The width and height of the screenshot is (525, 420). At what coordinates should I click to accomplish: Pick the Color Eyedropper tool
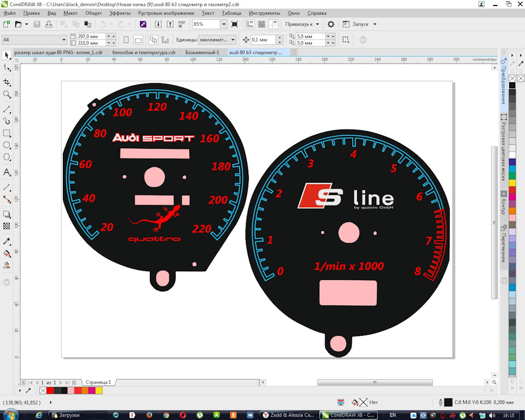click(x=7, y=241)
